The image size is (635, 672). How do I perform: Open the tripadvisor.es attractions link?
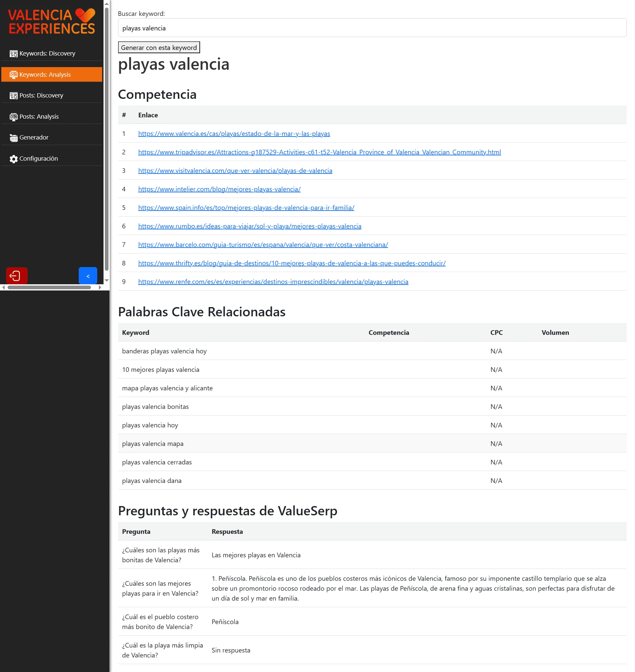coord(319,152)
